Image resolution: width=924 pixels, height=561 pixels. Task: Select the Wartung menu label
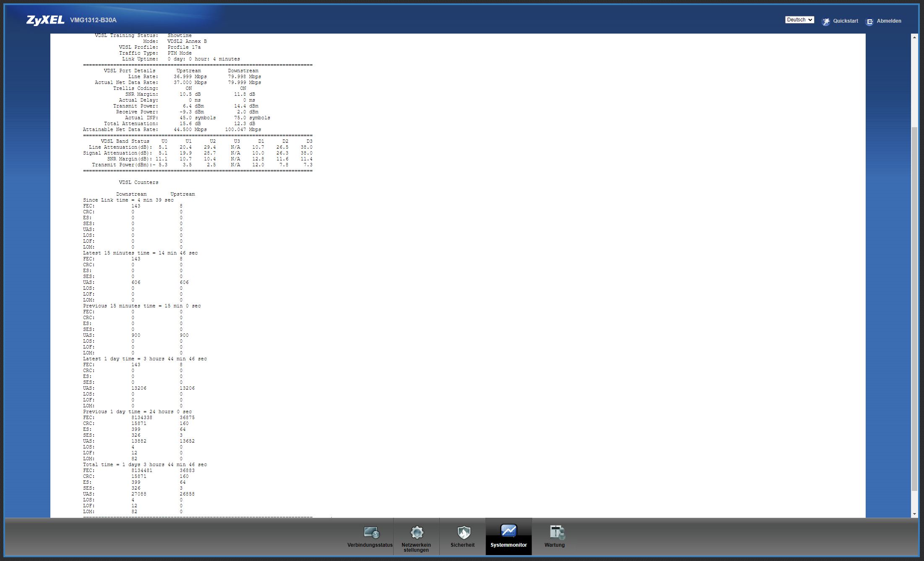coord(554,545)
